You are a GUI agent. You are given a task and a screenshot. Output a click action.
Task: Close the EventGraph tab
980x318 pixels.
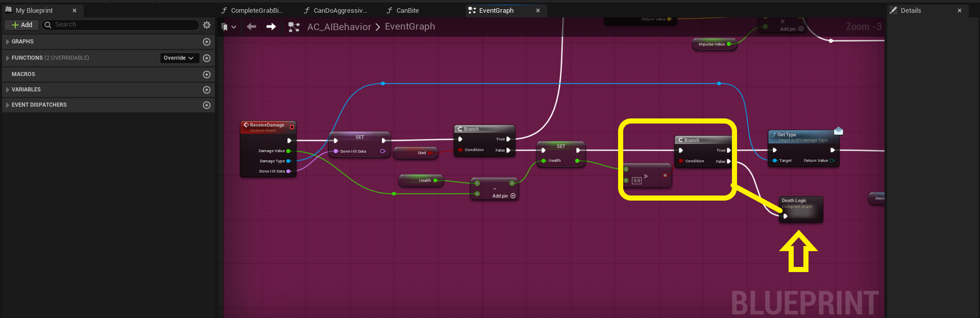click(x=538, y=10)
